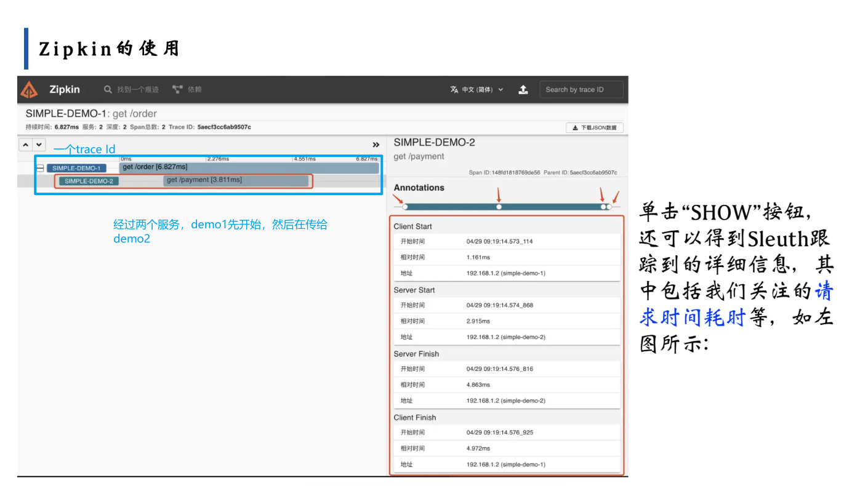Click the Server Start heading
Viewport: 868px width, 486px height.
414,290
